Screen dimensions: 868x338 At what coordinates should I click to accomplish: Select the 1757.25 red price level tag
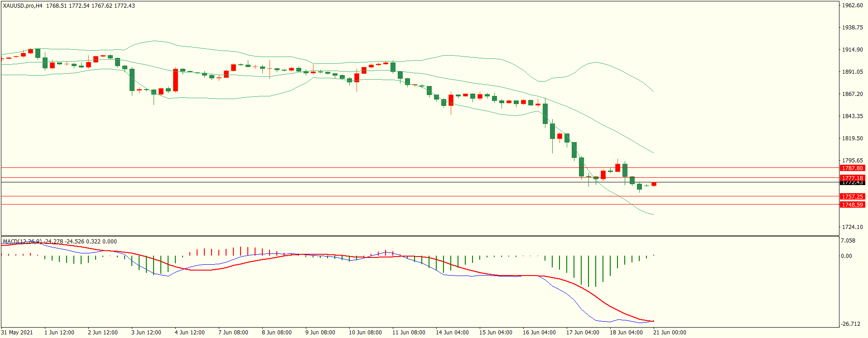(852, 197)
